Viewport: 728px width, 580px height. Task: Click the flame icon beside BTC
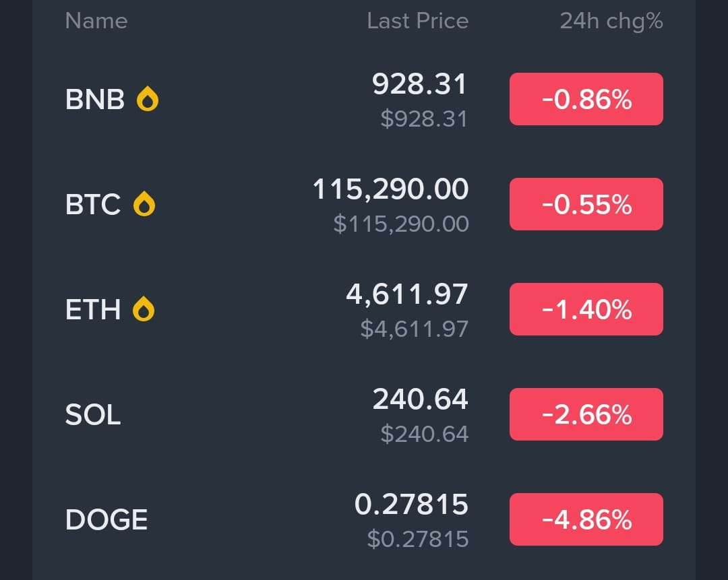pos(144,204)
